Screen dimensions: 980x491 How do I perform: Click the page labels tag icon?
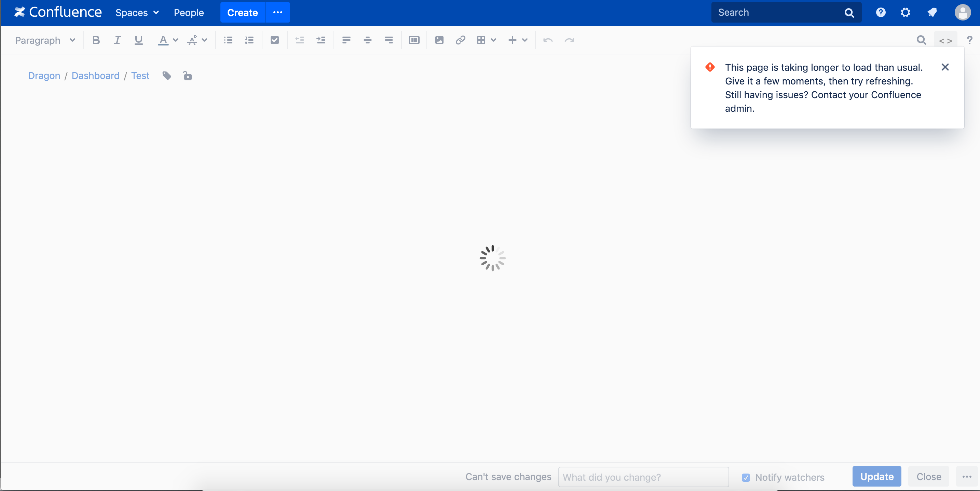tap(167, 76)
